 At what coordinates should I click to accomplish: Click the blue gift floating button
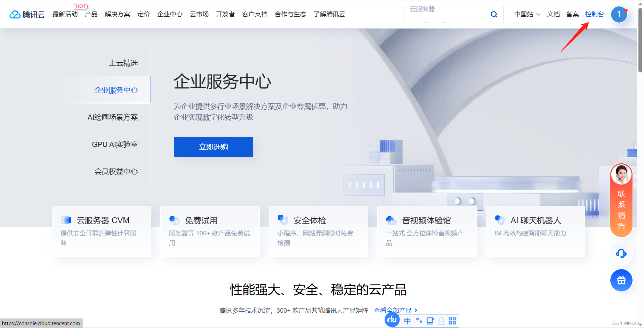click(x=621, y=280)
